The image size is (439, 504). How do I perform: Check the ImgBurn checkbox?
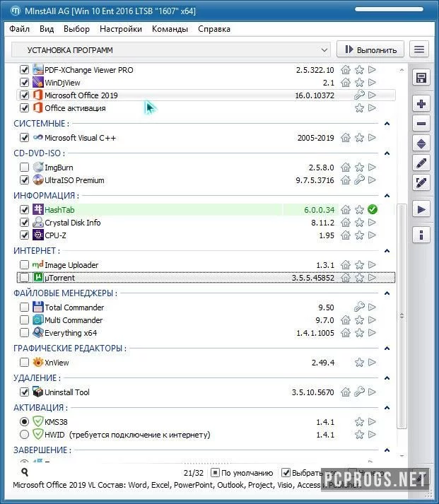pyautogui.click(x=25, y=167)
